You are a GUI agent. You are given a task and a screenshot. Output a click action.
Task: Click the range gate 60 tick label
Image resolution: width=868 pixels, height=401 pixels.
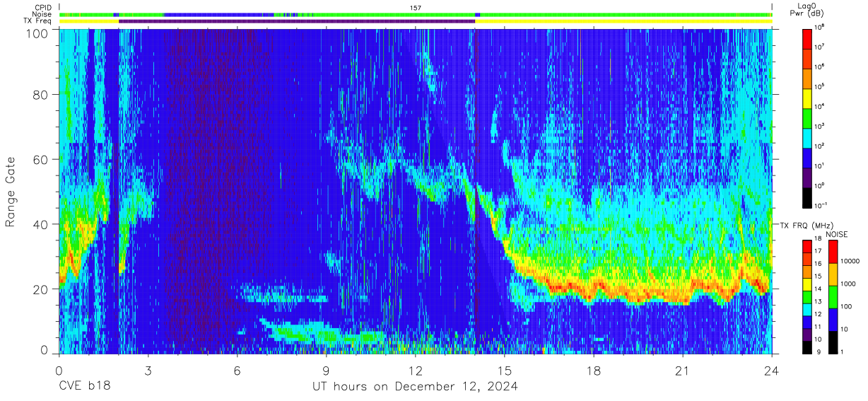41,160
